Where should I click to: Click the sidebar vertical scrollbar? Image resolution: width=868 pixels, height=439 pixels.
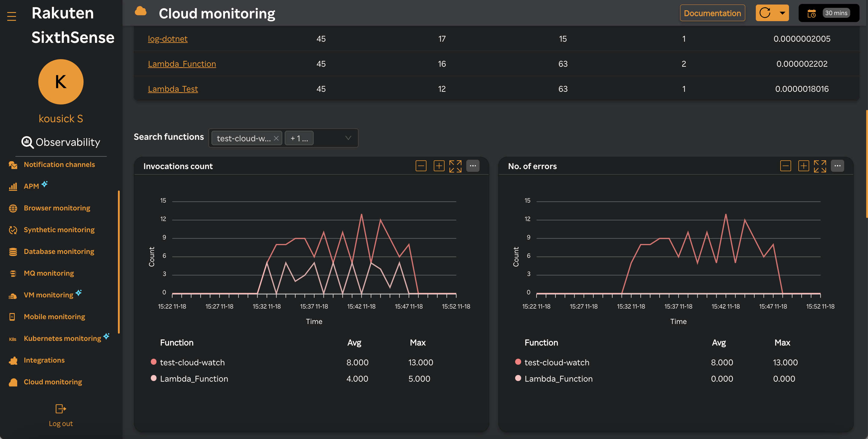[x=119, y=262]
